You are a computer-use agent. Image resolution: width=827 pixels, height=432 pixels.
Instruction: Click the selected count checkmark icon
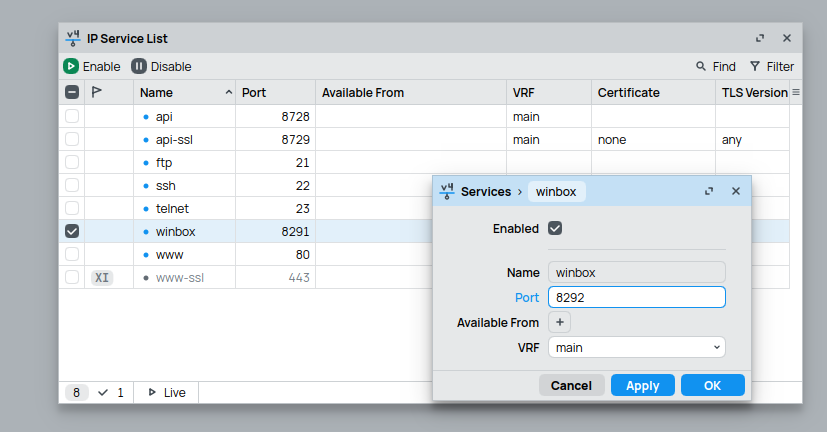(103, 392)
